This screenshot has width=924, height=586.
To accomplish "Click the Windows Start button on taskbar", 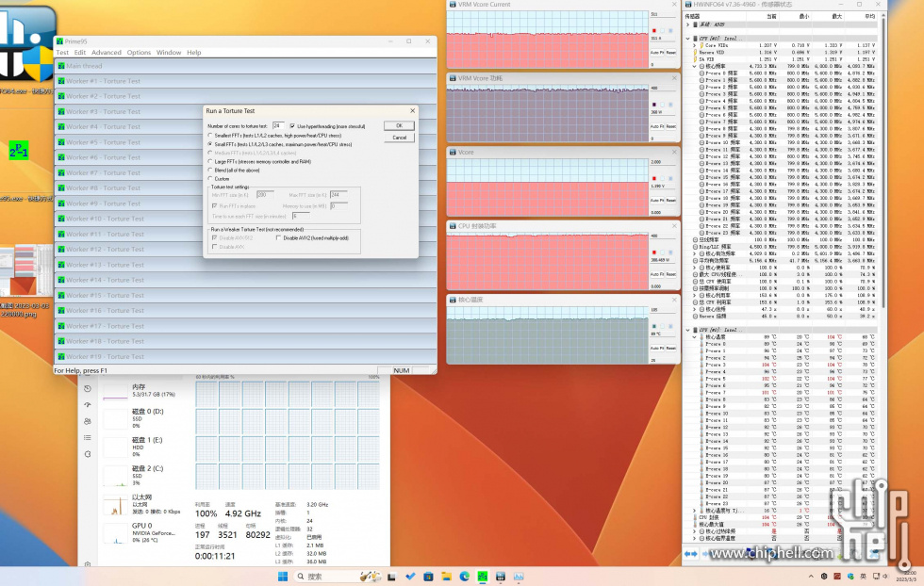I will click(283, 576).
